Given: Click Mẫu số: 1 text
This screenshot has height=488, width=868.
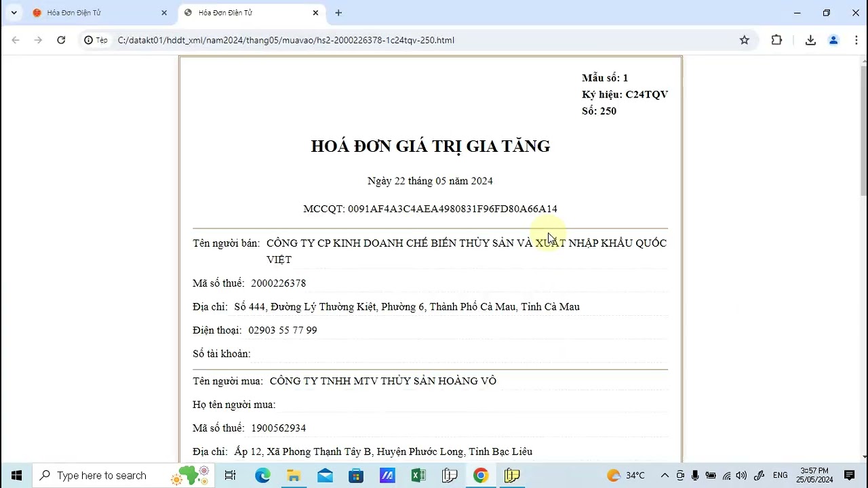Looking at the screenshot, I should point(605,78).
